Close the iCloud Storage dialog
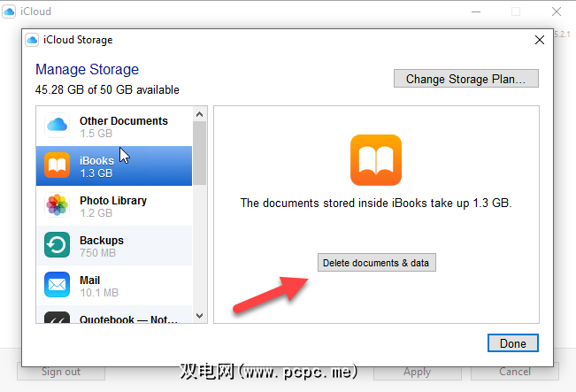Screen dimensions: 576x392 coord(540,40)
